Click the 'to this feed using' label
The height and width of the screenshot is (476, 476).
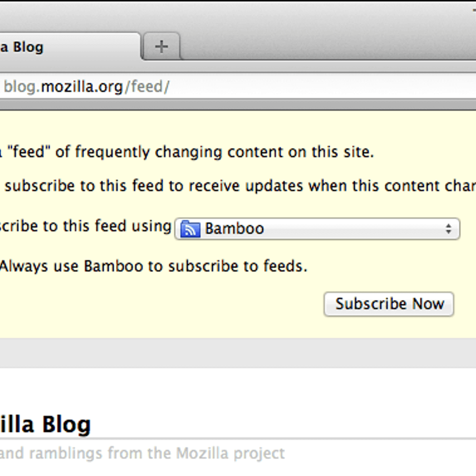click(85, 226)
